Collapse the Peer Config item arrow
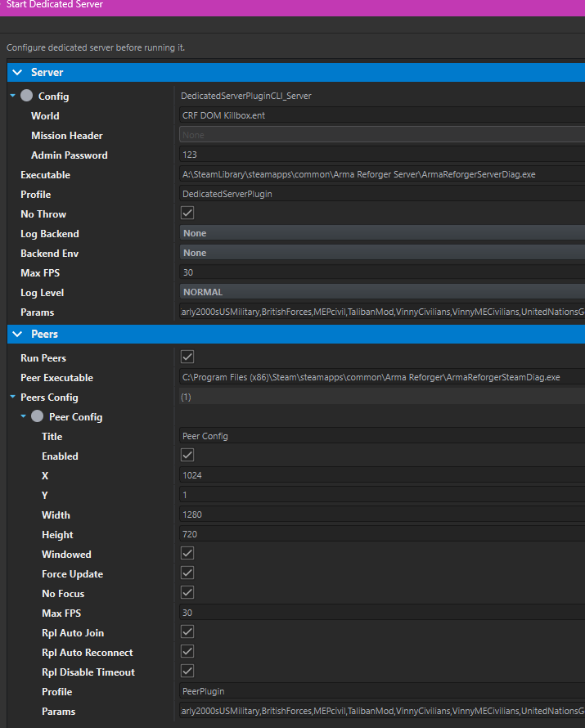Screen dimensions: 585x728 click(x=24, y=417)
